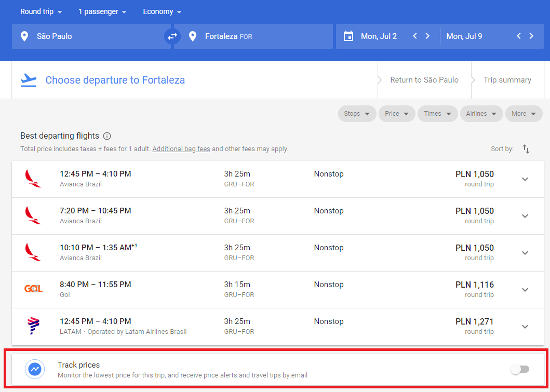Image resolution: width=550 pixels, height=392 pixels.
Task: Click the Track prices chart icon
Action: 35,369
